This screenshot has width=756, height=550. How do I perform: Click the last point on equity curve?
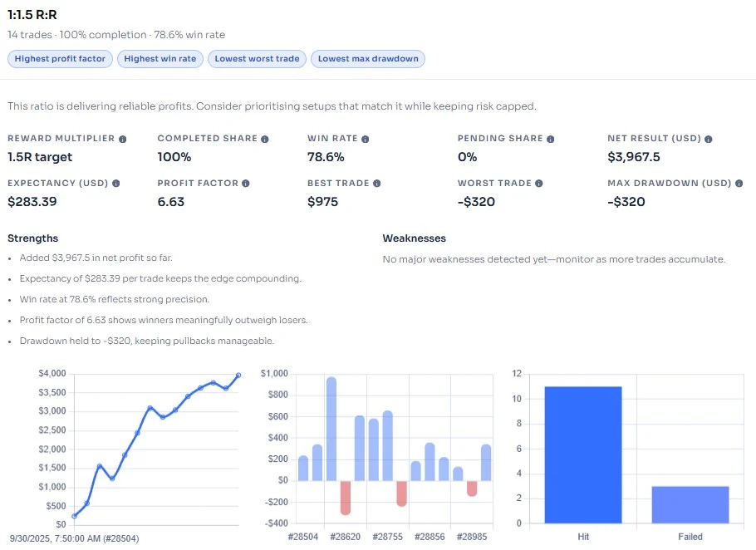point(238,375)
